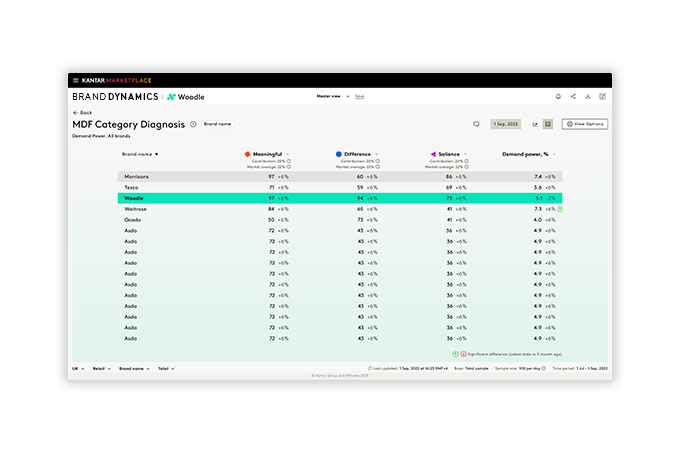Select the highlighted Woodle table row
The height and width of the screenshot is (453, 680).
(x=340, y=198)
